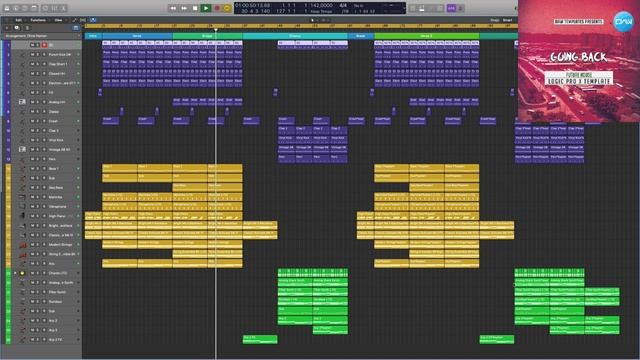Viewport: 640px width, 360px height.
Task: Add a new track with the plus button
Action: [7, 28]
